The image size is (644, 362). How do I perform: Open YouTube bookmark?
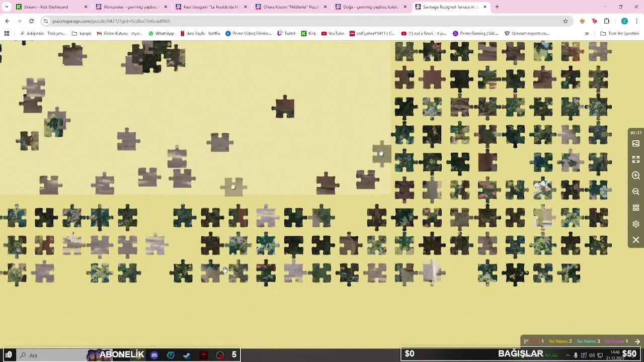click(333, 34)
